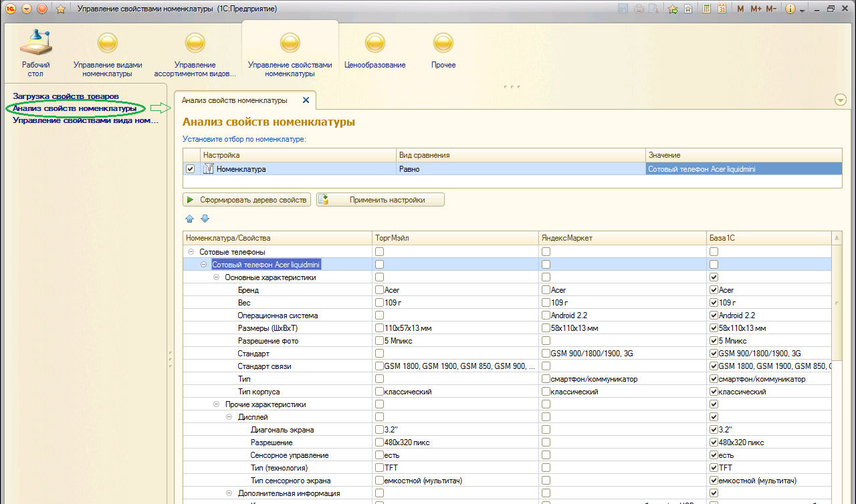Screen dimensions: 856x504
Task: Uncheck База1С checkbox for Вес 109 г
Action: (x=714, y=303)
